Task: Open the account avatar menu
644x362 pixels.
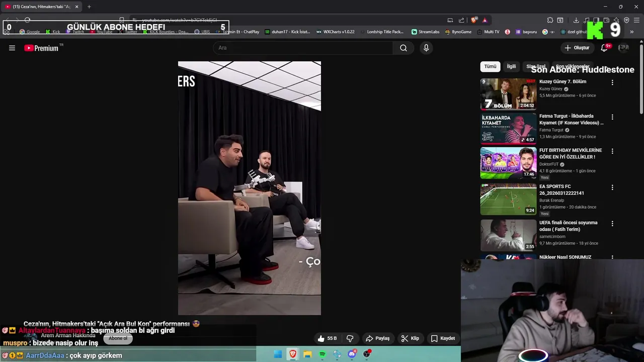Action: [623, 48]
